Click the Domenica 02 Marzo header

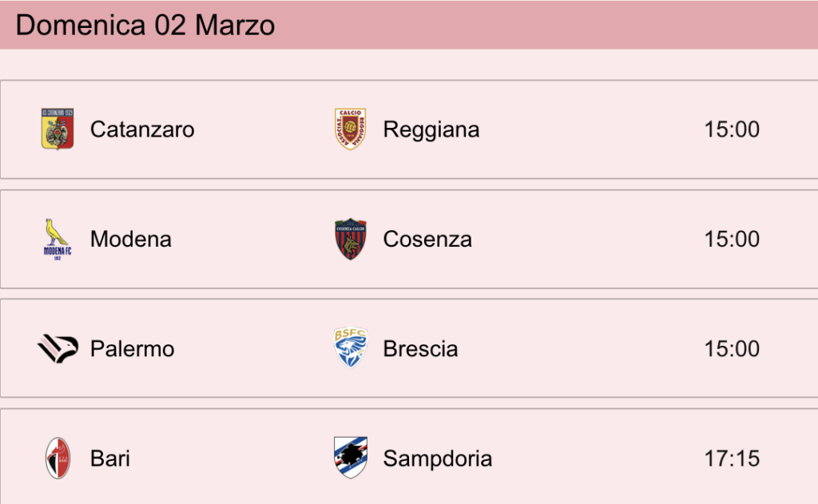(x=145, y=25)
